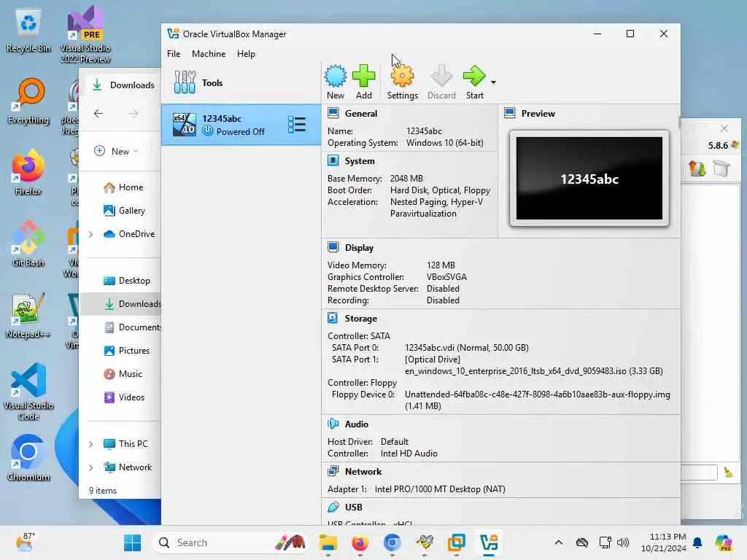This screenshot has width=747, height=560.
Task: Click the green Add machine icon
Action: pos(363,82)
